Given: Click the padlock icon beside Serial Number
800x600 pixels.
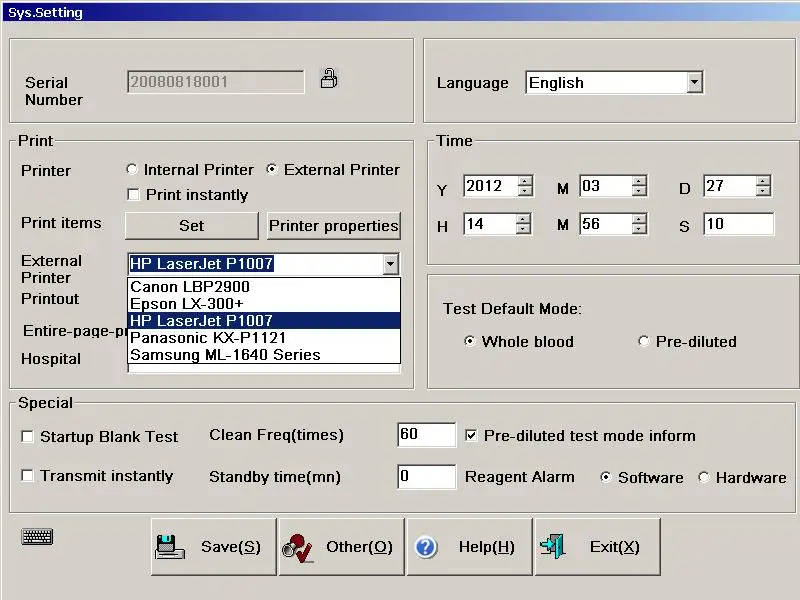Looking at the screenshot, I should point(328,79).
